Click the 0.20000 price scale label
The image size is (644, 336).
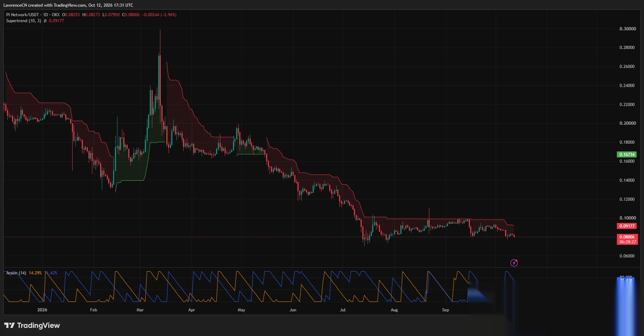(628, 123)
